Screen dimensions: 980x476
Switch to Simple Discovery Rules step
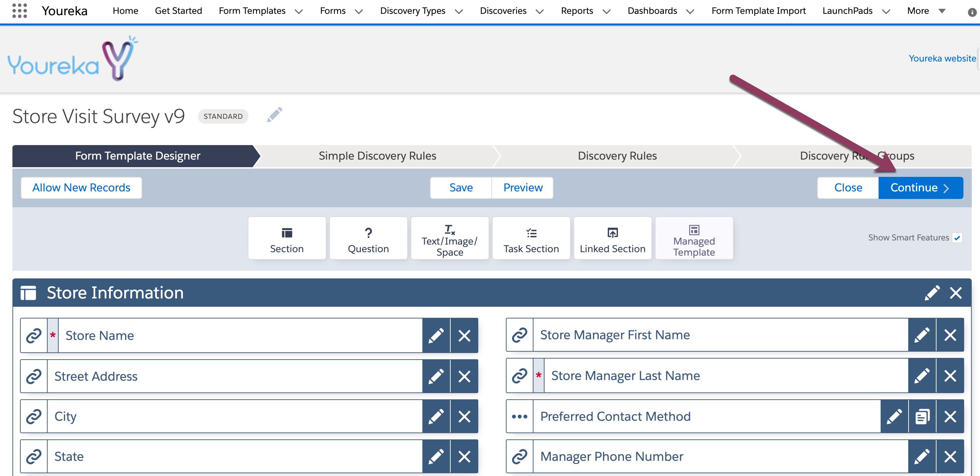point(377,156)
